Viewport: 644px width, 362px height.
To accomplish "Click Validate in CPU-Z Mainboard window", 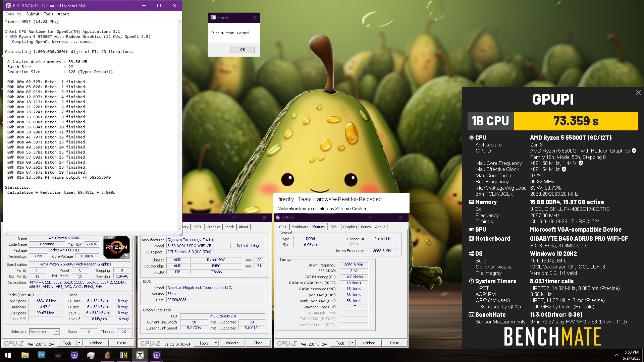I will 232,343.
